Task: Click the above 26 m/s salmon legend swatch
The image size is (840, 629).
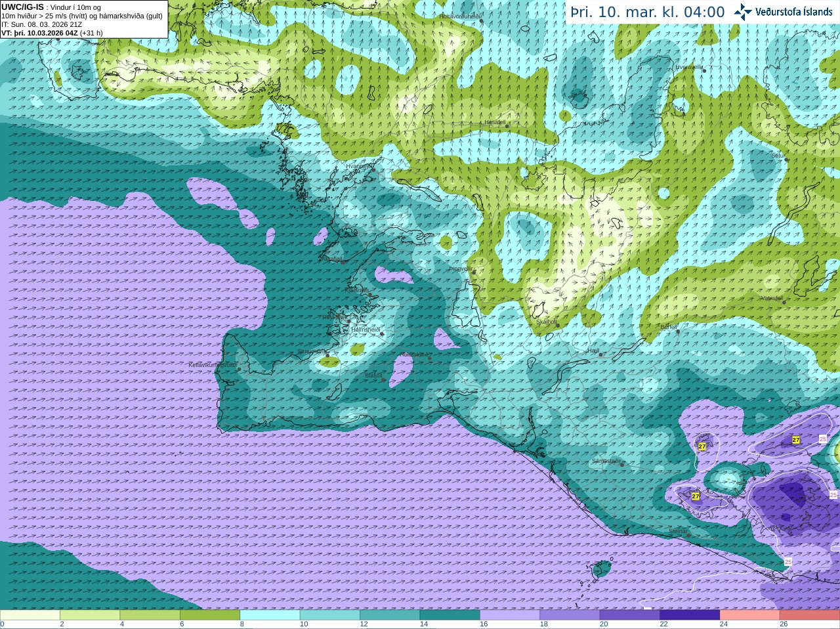Action: 810,615
